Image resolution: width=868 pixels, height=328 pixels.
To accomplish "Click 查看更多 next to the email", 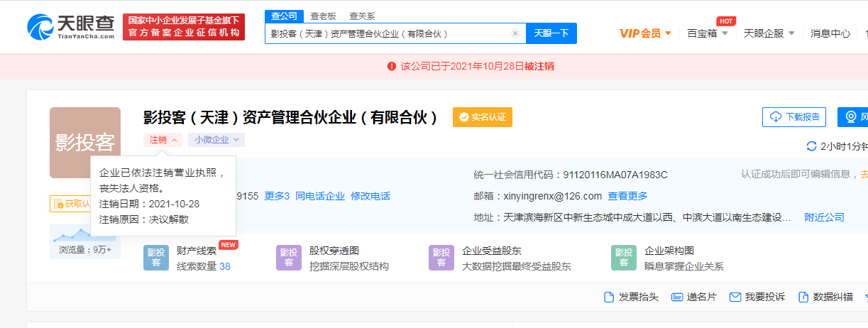I will 627,196.
